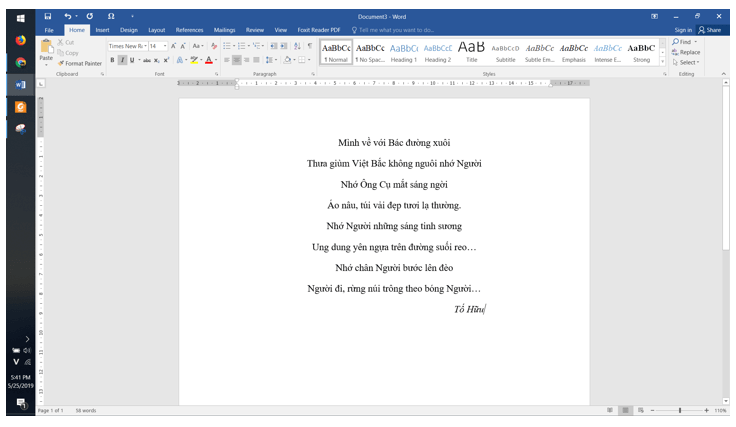Toggle Underline formatting
The image size is (736, 427).
[x=132, y=60]
